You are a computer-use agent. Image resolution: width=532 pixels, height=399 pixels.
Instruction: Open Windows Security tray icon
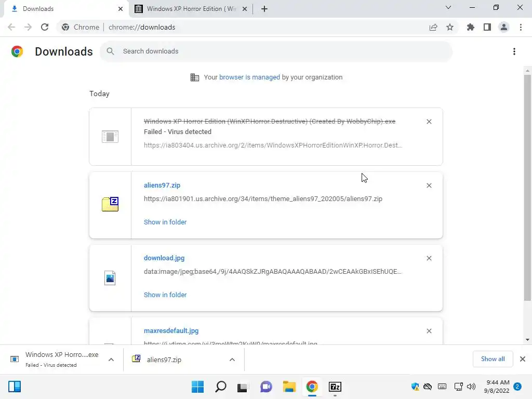pos(415,387)
